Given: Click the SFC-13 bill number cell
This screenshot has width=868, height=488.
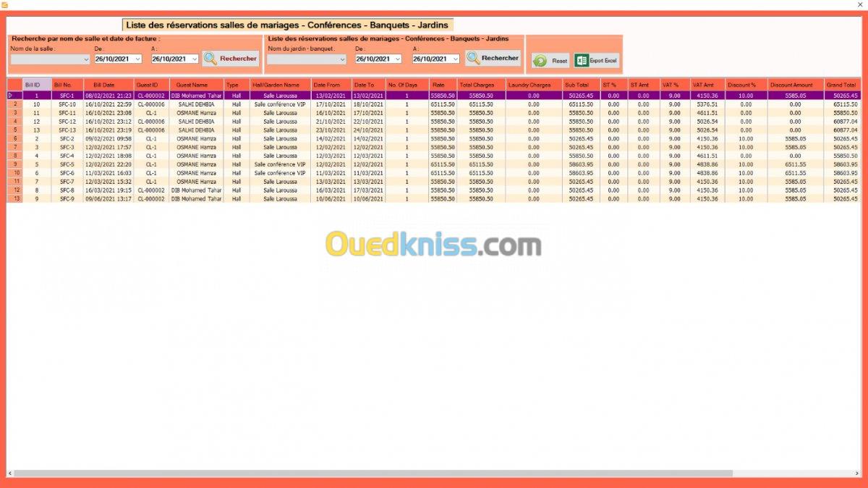Looking at the screenshot, I should coord(67,130).
